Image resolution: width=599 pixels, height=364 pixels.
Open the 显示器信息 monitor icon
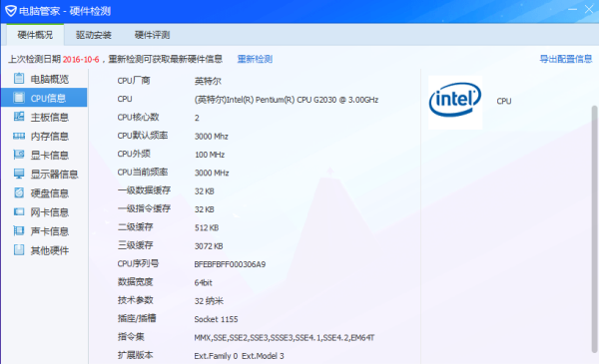(19, 174)
